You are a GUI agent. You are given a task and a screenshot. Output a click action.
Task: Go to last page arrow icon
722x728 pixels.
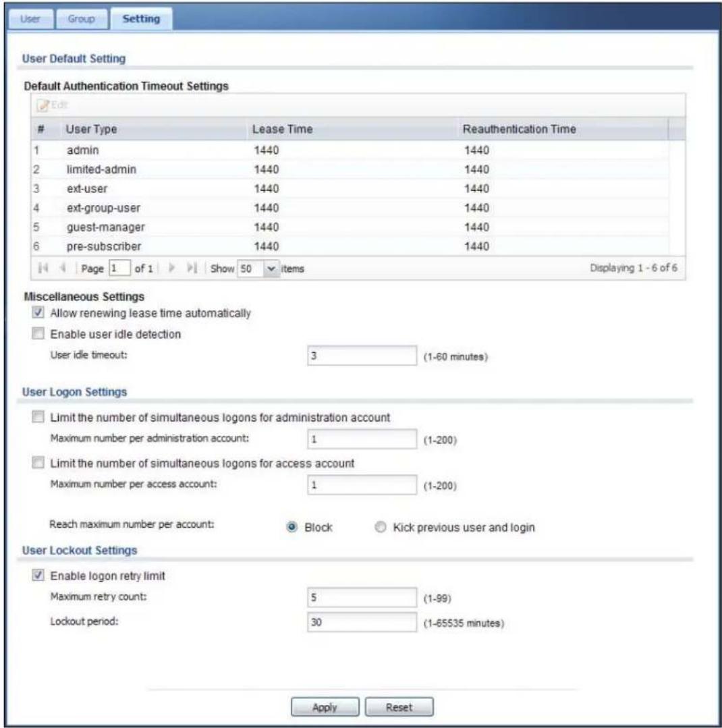[192, 268]
